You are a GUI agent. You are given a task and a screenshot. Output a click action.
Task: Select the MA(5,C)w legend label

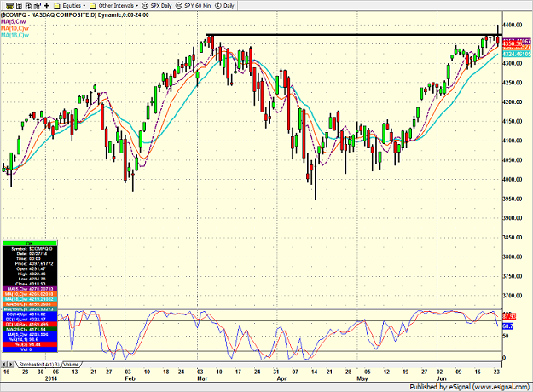tap(14, 22)
